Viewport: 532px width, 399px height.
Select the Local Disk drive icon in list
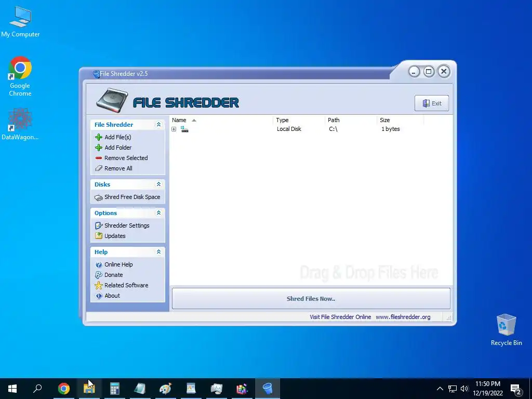tap(184, 129)
